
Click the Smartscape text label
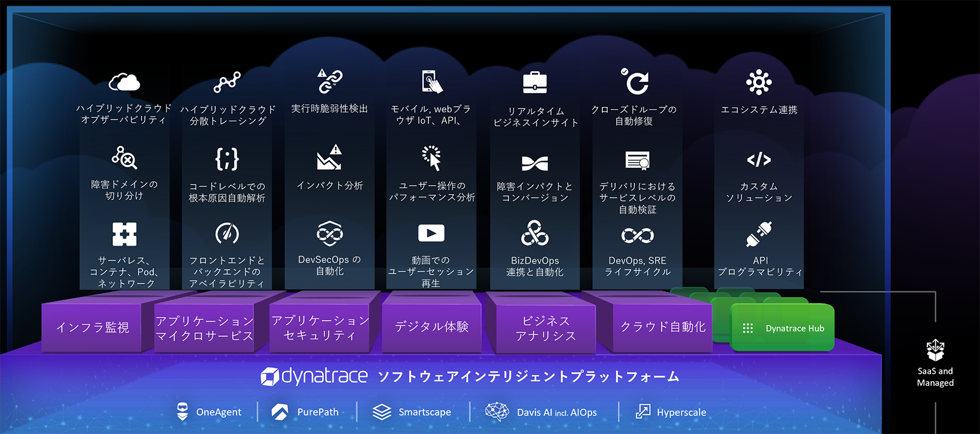(x=425, y=412)
